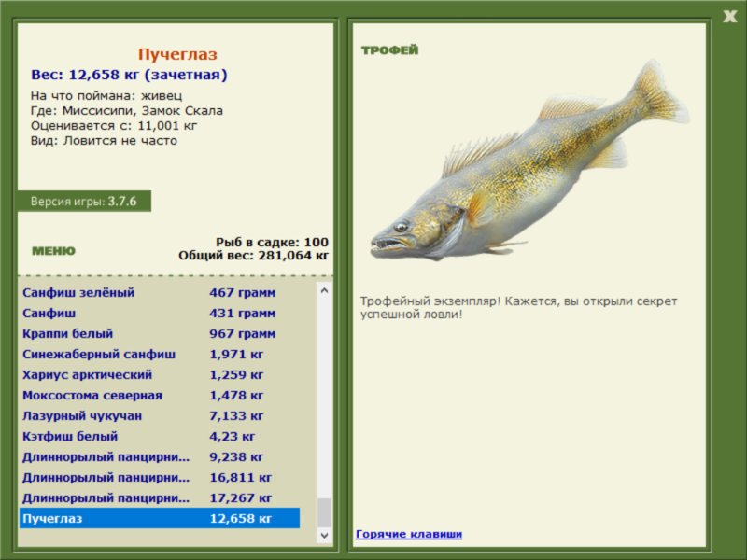Click the Где: Миссисипи, Замок Скала line
Screen dimensions: 747x560
tap(127, 110)
